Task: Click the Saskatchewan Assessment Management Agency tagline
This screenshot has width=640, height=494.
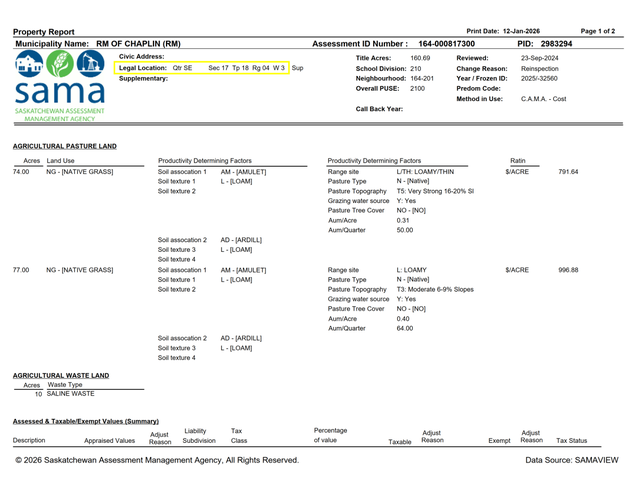Action: pos(57,114)
